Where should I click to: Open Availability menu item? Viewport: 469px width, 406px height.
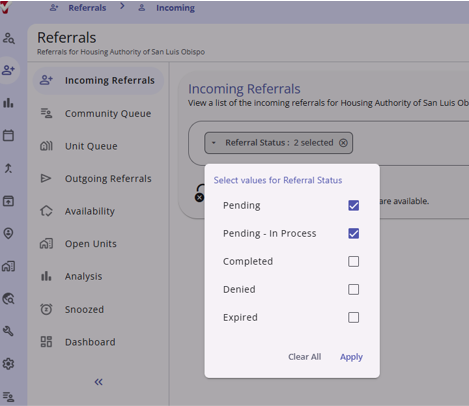click(98, 211)
